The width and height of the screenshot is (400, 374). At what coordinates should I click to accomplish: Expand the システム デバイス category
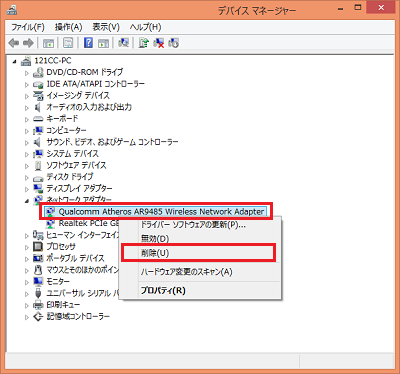(27, 154)
